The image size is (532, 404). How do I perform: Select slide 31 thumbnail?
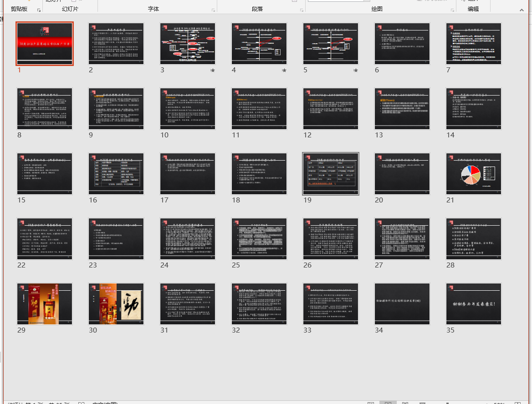pyautogui.click(x=188, y=304)
